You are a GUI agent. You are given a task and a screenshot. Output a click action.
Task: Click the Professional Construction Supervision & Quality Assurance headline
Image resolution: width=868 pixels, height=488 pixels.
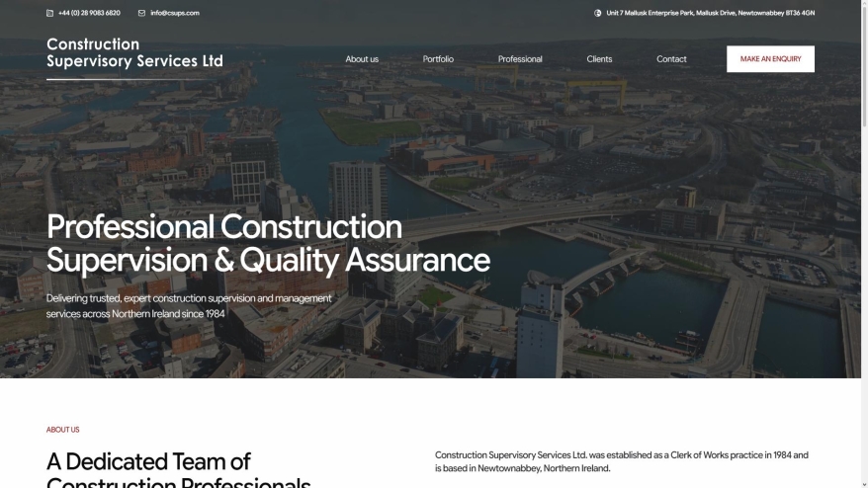[269, 243]
